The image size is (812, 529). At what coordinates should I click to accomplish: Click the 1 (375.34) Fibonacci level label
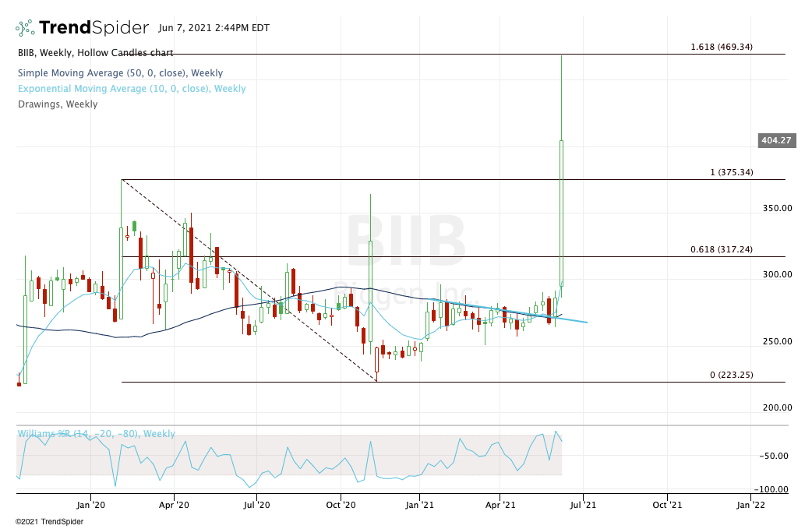pos(731,172)
